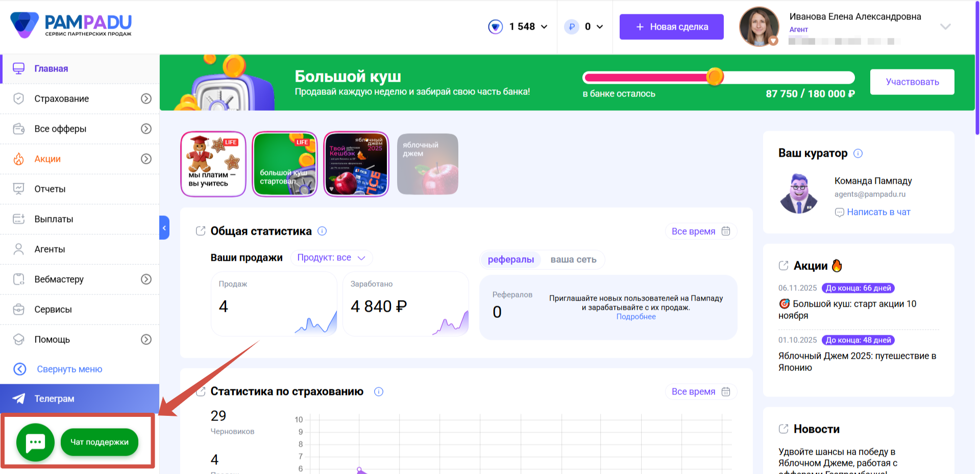Open Отчеты in the sidebar menu
The width and height of the screenshot is (980, 474).
click(50, 189)
